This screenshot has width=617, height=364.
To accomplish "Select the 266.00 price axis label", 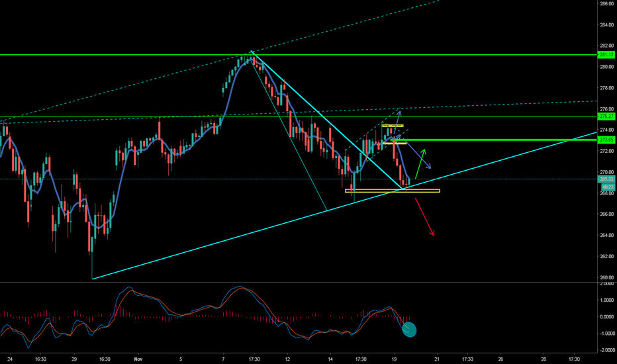I will click(x=607, y=214).
